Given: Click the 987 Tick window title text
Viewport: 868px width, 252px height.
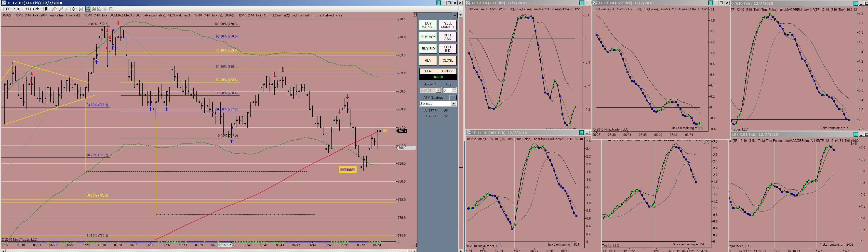Looking at the screenshot, I should (499, 133).
